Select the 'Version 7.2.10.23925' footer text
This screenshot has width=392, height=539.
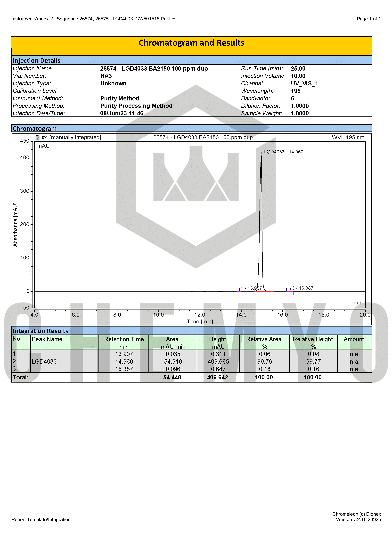coord(358,520)
